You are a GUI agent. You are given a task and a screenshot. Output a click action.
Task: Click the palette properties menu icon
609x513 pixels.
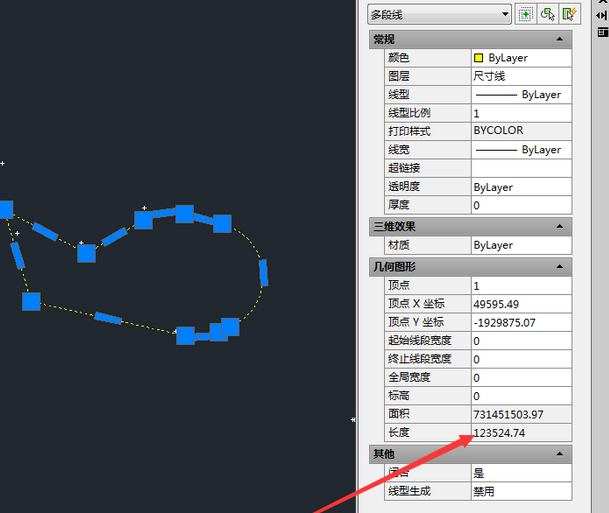point(602,32)
